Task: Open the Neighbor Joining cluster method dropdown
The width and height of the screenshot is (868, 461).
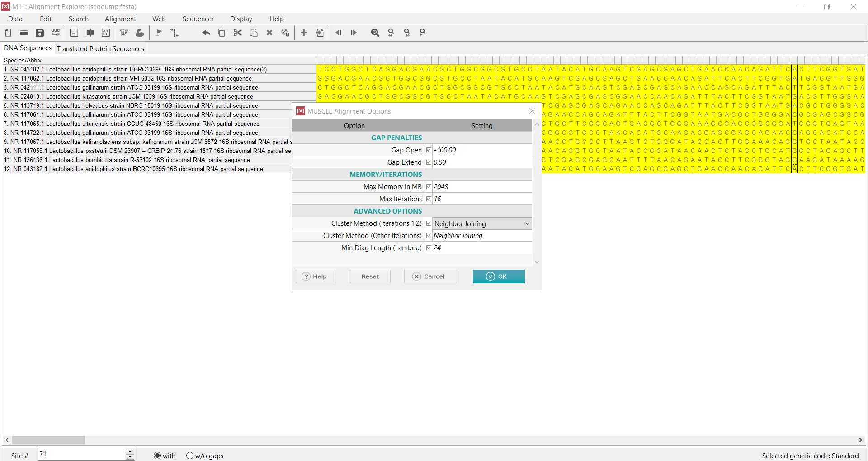Action: [482, 223]
